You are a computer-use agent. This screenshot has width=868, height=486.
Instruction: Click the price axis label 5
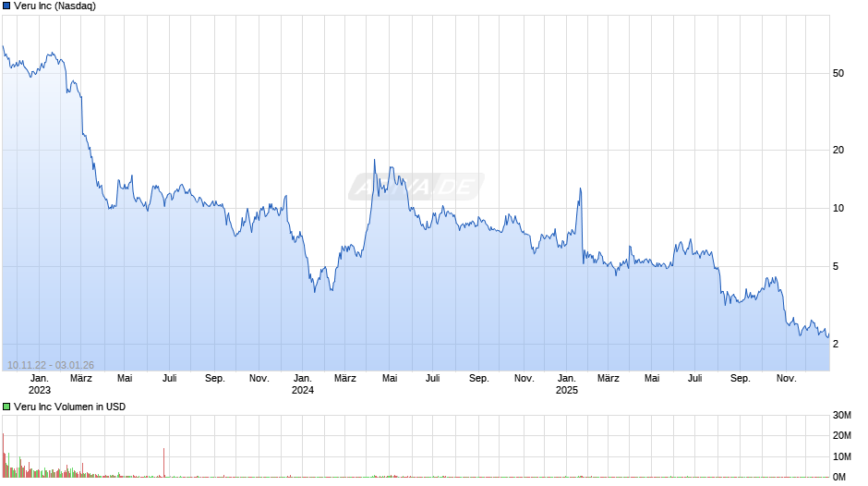tap(836, 266)
